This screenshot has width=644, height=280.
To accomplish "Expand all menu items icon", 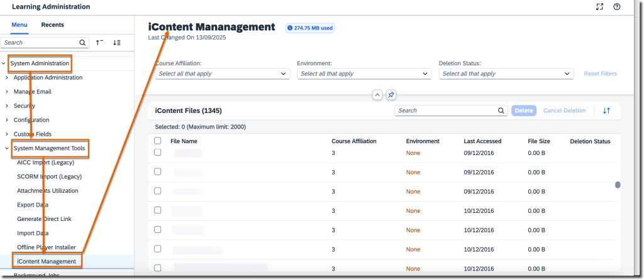I will point(116,43).
